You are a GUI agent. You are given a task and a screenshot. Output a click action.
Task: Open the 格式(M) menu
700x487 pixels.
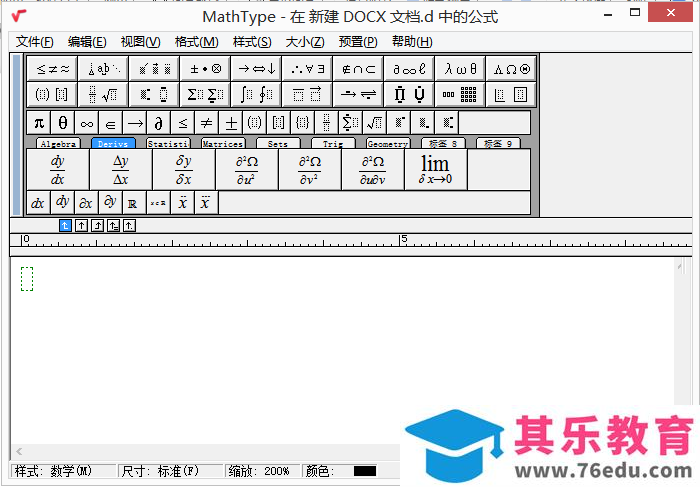coord(196,42)
